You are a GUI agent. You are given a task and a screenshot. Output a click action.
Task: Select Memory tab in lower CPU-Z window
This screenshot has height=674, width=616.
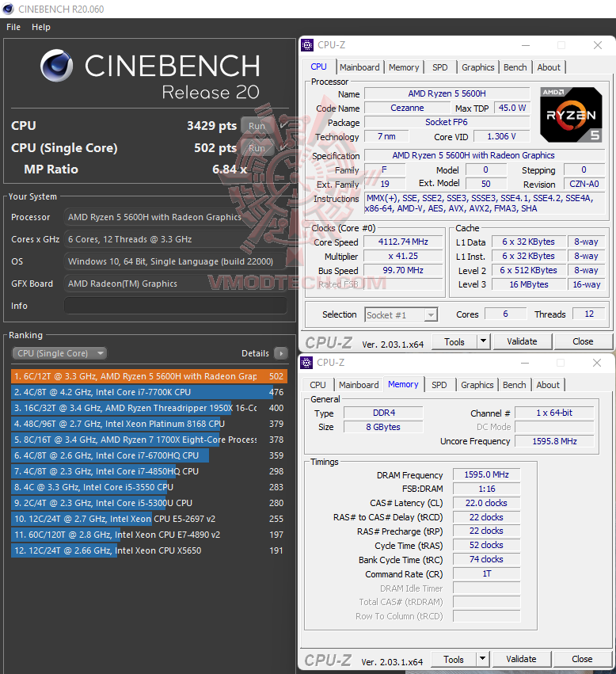[403, 384]
